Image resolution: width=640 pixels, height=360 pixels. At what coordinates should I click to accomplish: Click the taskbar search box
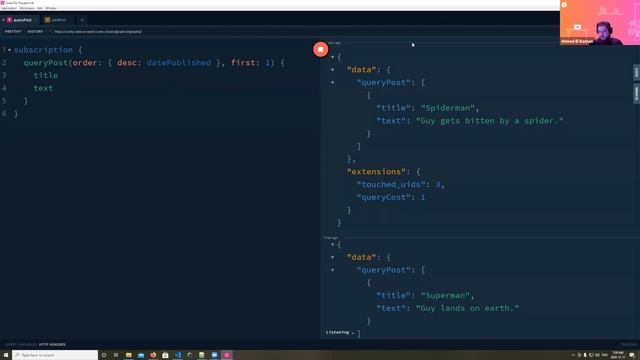click(x=55, y=355)
